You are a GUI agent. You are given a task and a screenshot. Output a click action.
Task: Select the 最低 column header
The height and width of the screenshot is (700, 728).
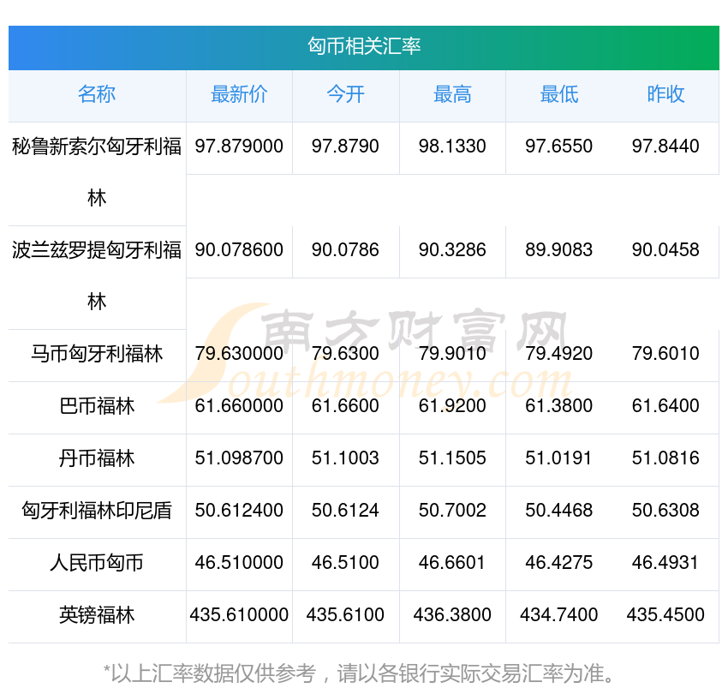(x=558, y=94)
